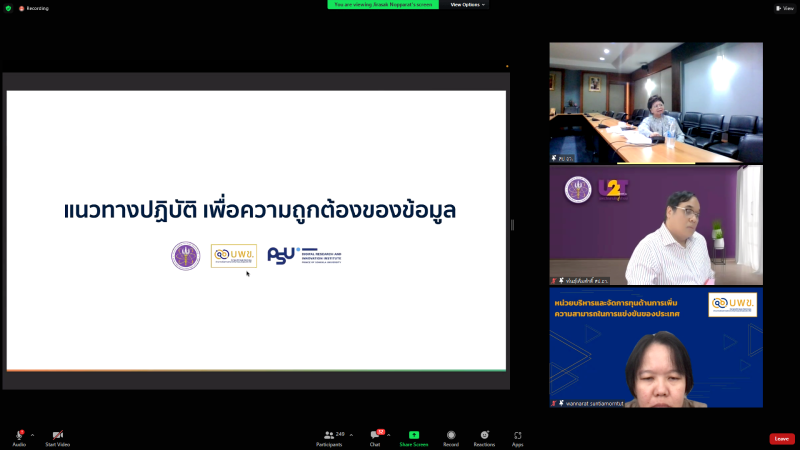Unmute the microphone Audio button
The image size is (800, 450).
click(19, 436)
